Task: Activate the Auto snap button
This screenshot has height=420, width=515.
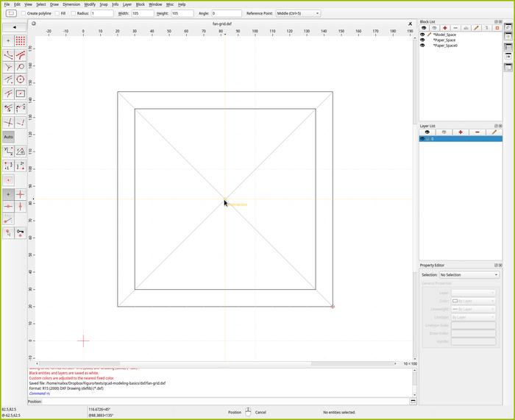Action: coord(8,137)
